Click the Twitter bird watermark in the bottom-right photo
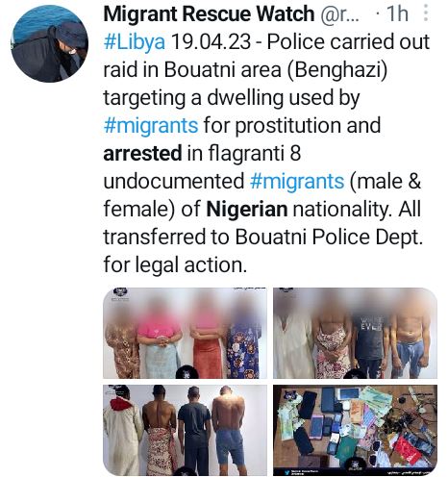This screenshot has height=477, width=448. pyautogui.click(x=287, y=472)
